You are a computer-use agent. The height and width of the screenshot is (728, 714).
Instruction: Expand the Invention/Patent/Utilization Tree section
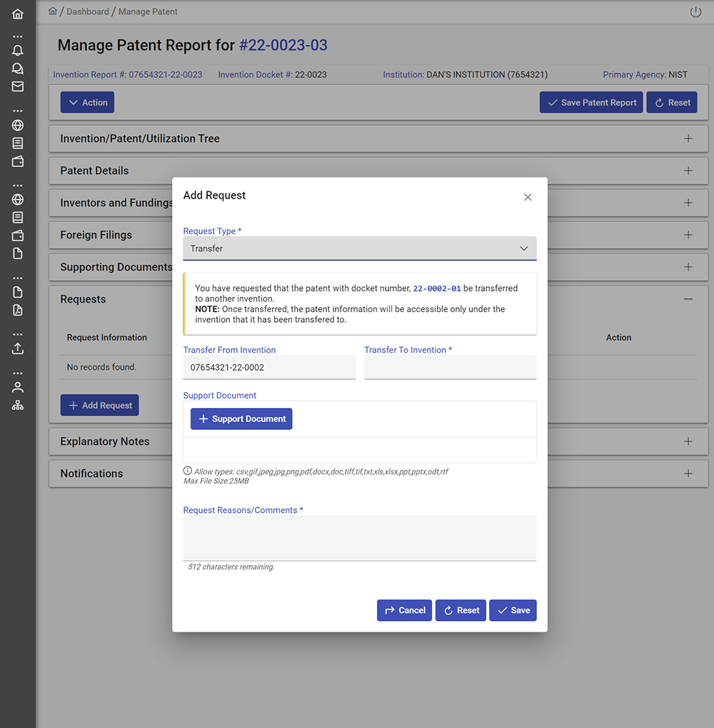688,139
